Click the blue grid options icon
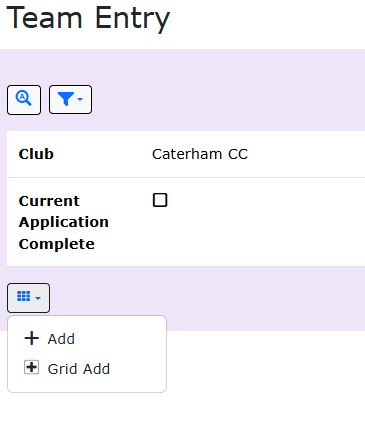Viewport: 365px width, 423px height. pos(24,296)
